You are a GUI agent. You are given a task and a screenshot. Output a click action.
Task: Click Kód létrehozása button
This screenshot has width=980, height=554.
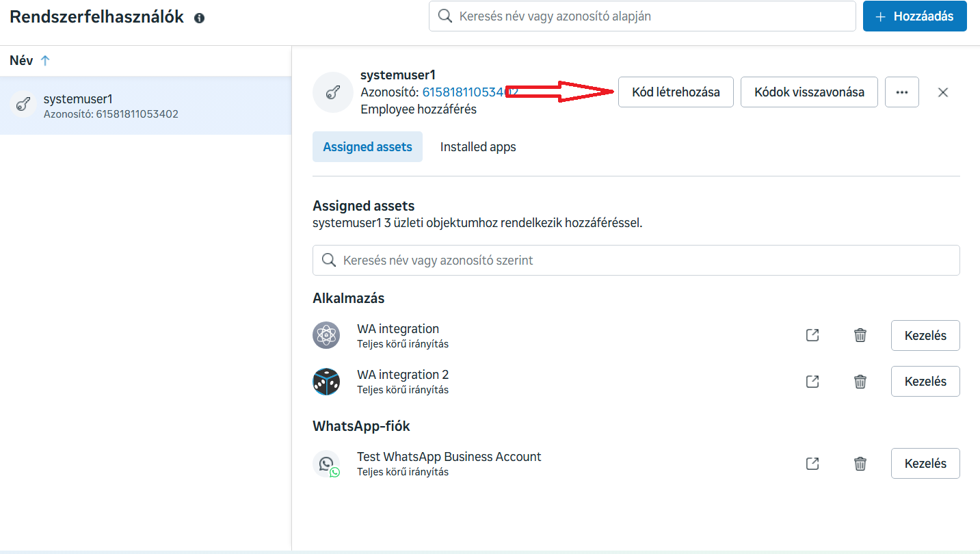tap(676, 92)
